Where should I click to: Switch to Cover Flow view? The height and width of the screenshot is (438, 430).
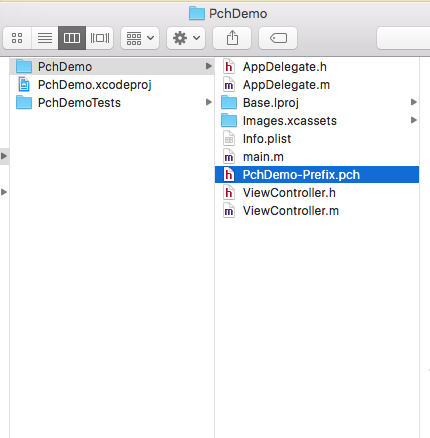coord(100,38)
